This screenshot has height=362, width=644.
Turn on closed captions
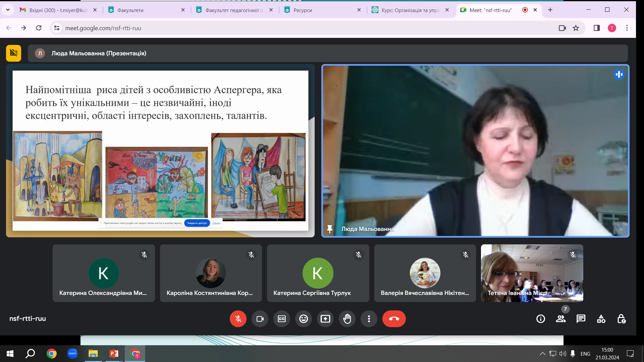tap(281, 319)
